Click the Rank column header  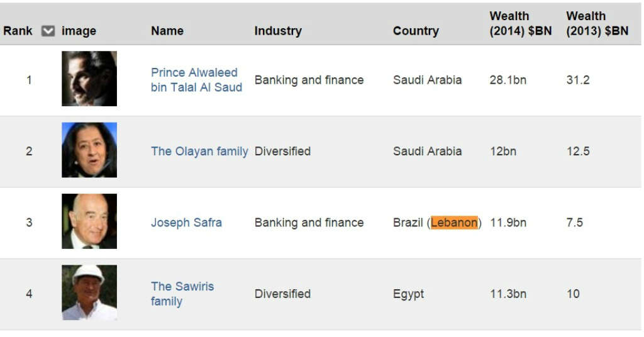(x=18, y=31)
